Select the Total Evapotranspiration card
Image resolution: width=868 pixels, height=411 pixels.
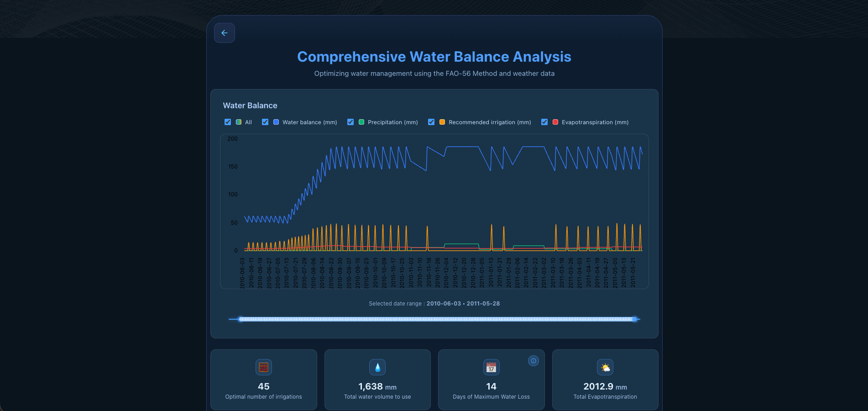coord(605,379)
